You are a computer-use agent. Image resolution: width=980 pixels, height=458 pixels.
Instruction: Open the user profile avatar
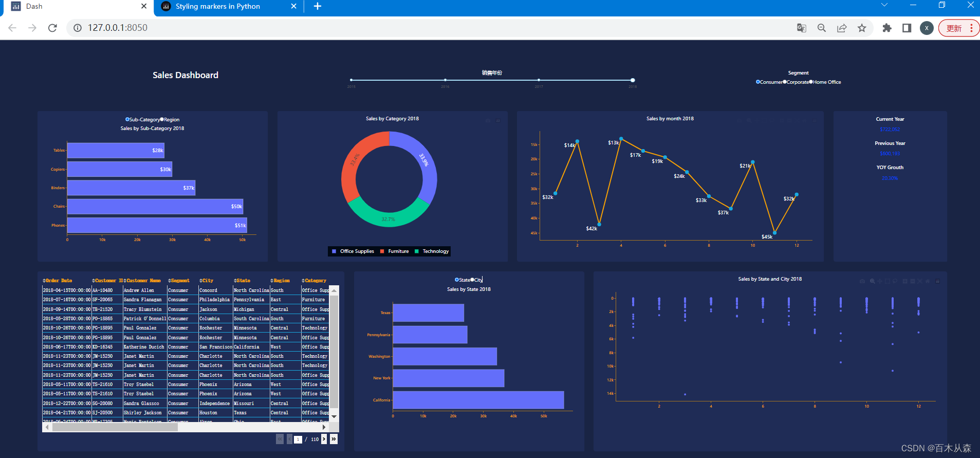[927, 28]
